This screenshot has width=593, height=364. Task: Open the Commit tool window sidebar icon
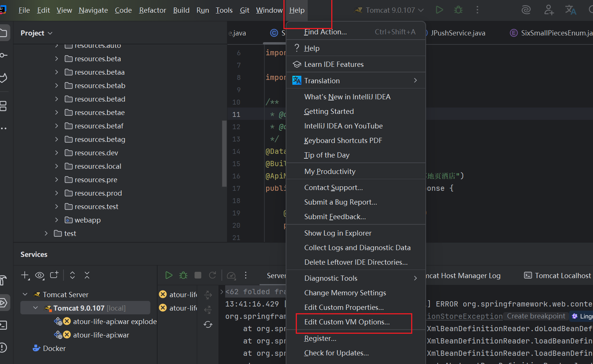pos(3,55)
